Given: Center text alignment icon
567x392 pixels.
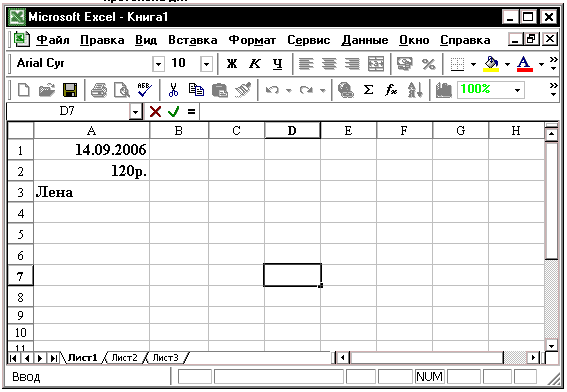Looking at the screenshot, I should point(329,64).
